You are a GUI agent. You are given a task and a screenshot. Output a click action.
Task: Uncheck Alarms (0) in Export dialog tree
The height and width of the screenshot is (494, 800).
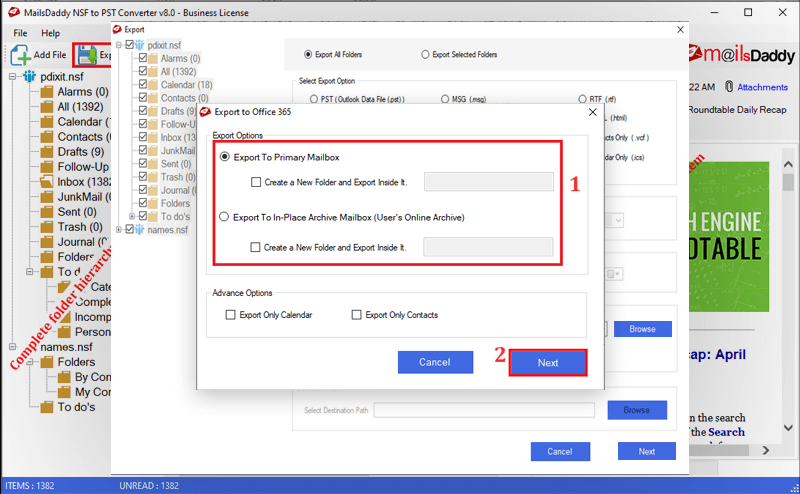(x=143, y=58)
